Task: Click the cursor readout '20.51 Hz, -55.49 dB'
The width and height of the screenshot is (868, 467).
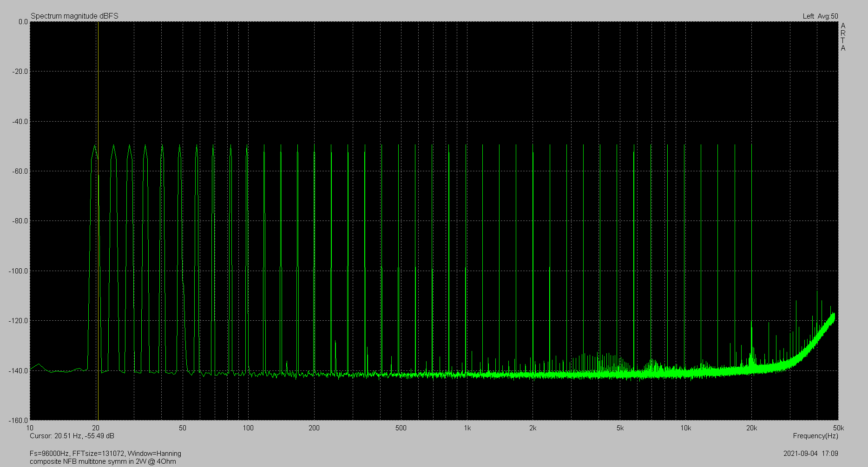Action: point(84,436)
